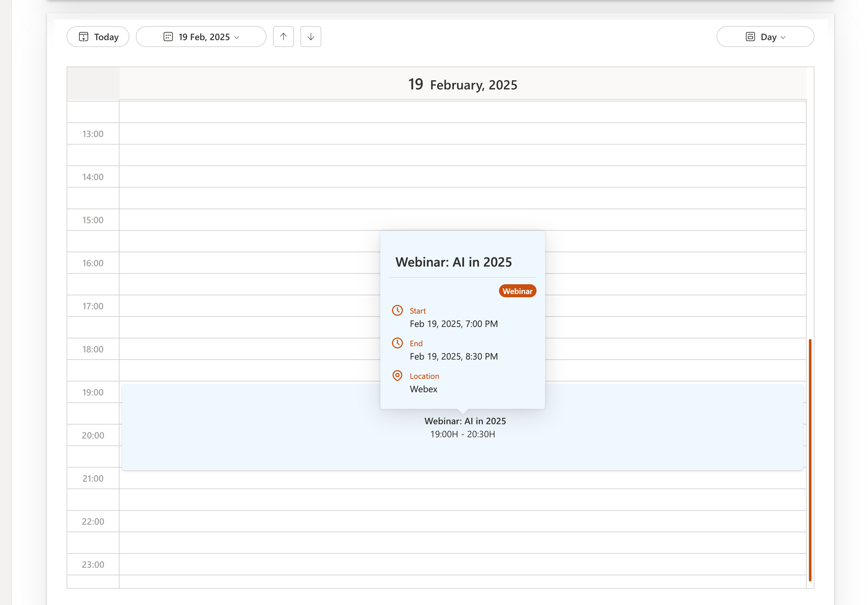The width and height of the screenshot is (868, 605).
Task: Open the Day view dropdown
Action: pyautogui.click(x=765, y=37)
